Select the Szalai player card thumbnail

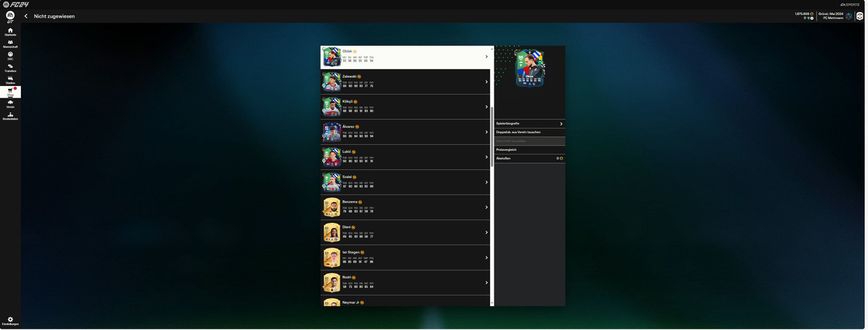[x=332, y=182]
